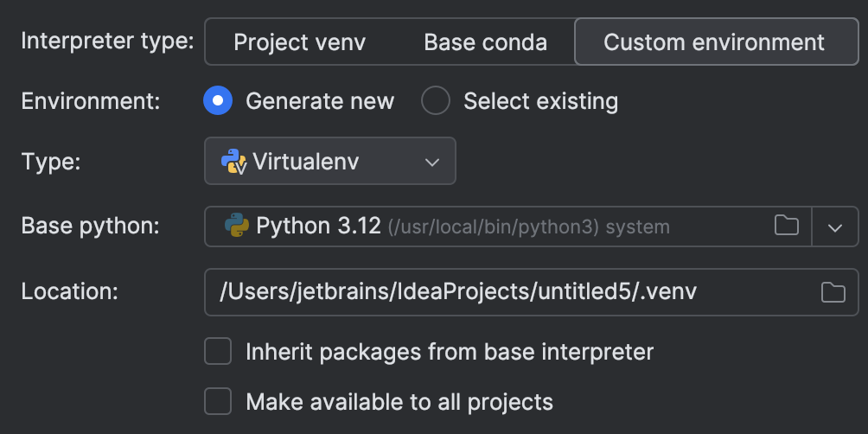Open the Virtualenv type dropdown
868x434 pixels.
coord(330,161)
